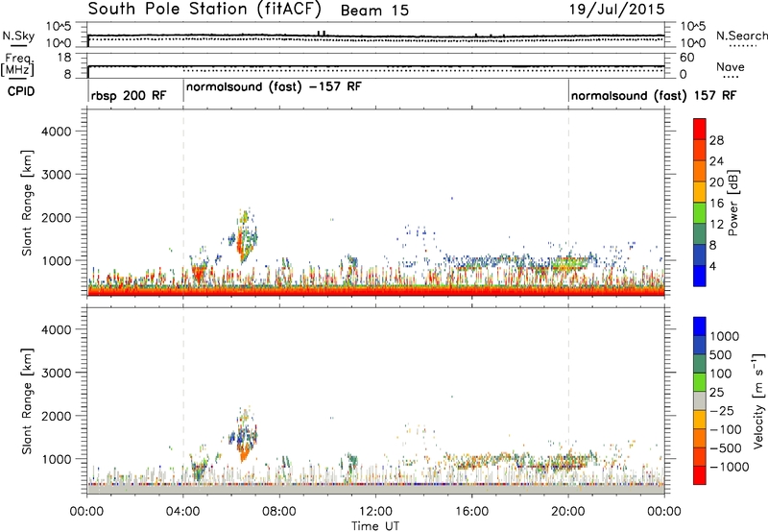
Task: Click the left '10^5' noise axis tick
Action: click(x=59, y=27)
